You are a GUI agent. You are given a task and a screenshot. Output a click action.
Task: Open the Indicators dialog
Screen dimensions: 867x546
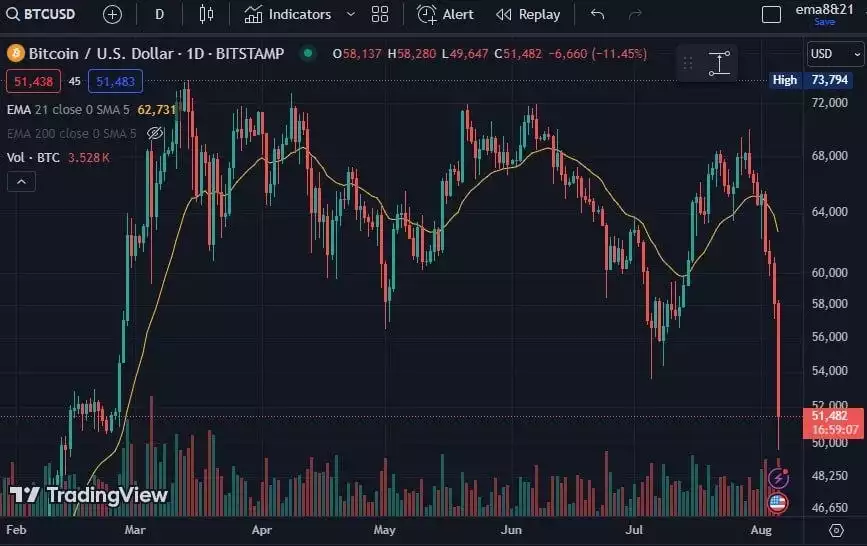288,14
